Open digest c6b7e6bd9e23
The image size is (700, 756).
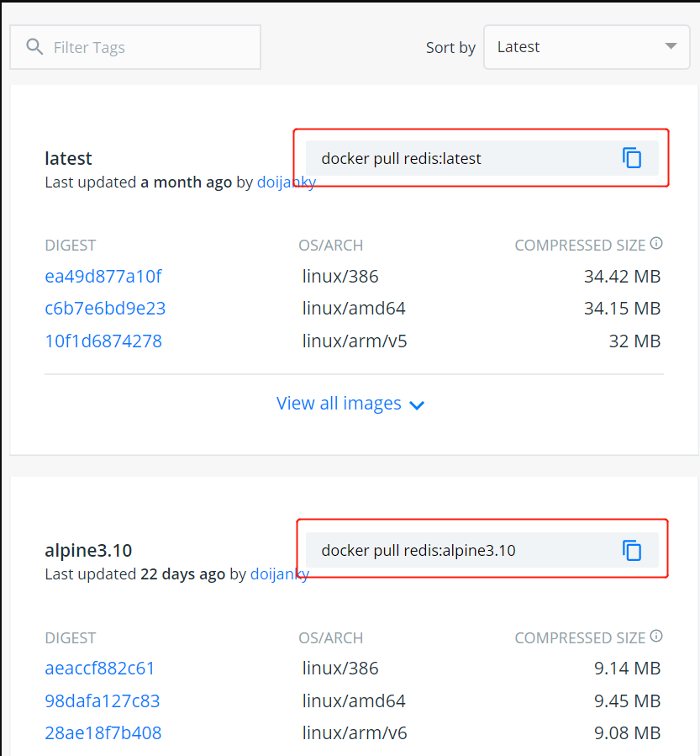pyautogui.click(x=105, y=309)
